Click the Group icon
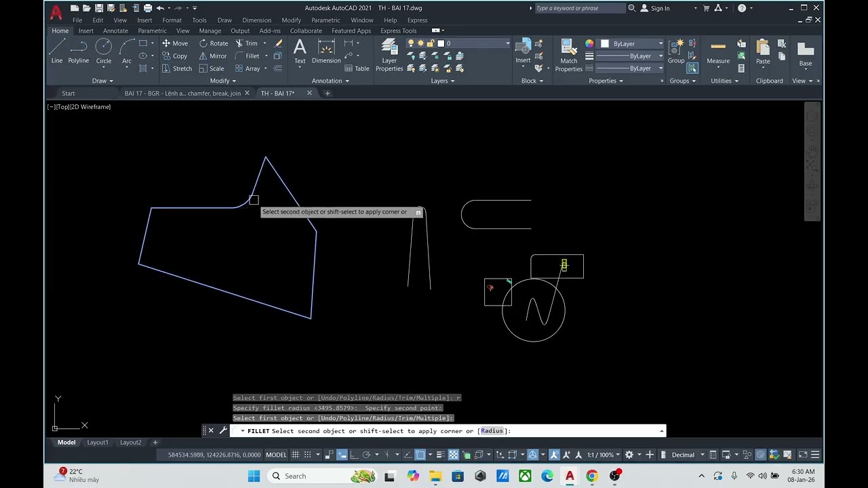Viewport: 868px width, 488px height. pos(676,51)
